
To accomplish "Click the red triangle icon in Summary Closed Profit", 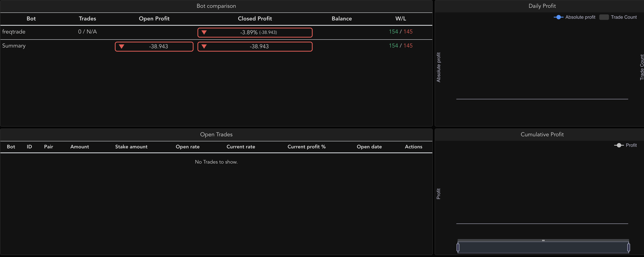I will coord(204,46).
